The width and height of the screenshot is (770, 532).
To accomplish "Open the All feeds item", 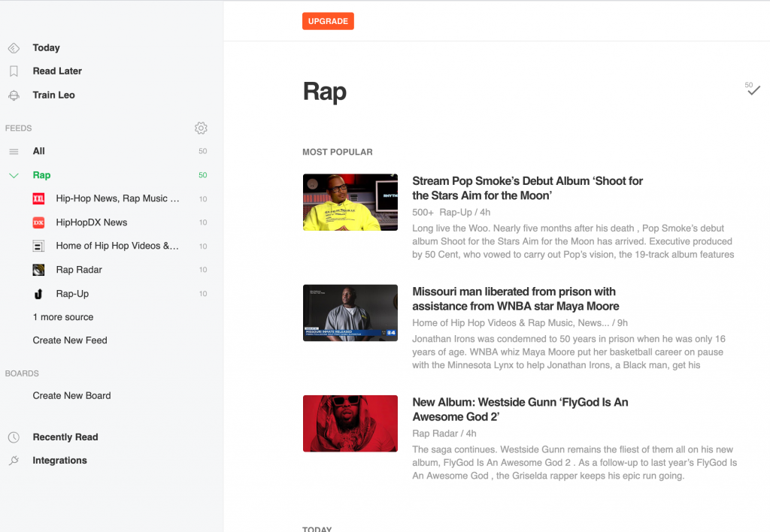I will click(x=39, y=151).
